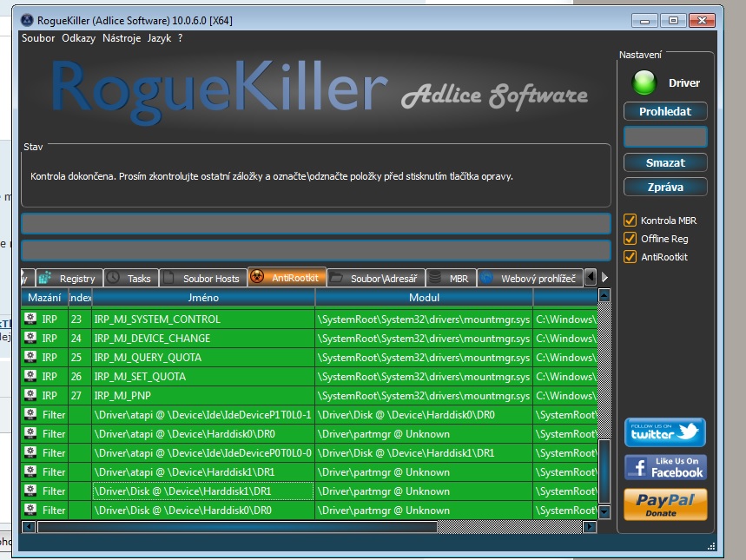Click gear icon in IRP_MJ_SET_QUOTA row

click(x=30, y=376)
